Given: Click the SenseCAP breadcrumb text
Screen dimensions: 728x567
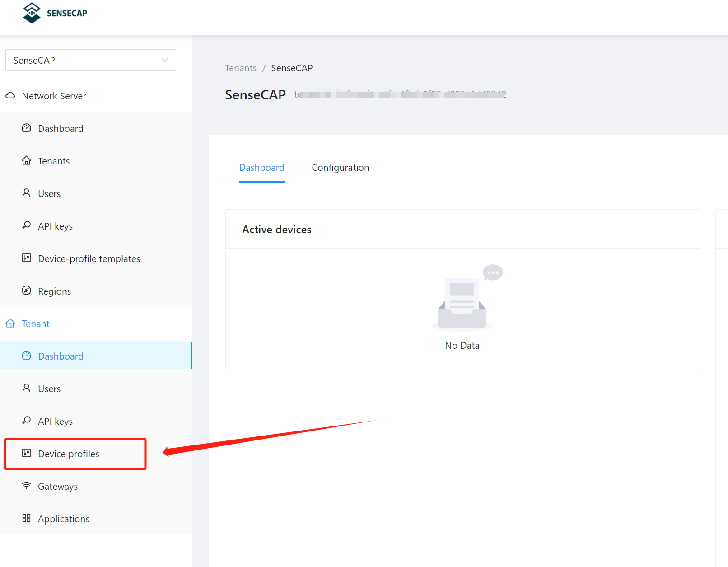Looking at the screenshot, I should (292, 68).
